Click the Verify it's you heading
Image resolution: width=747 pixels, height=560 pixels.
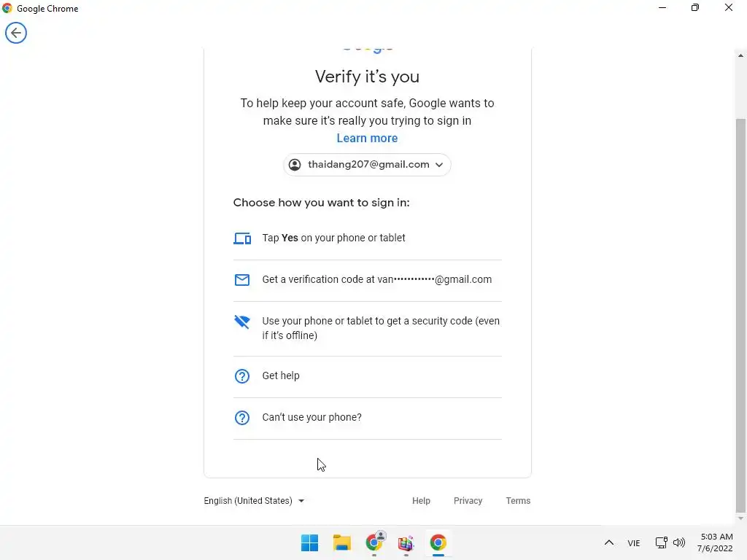point(367,77)
